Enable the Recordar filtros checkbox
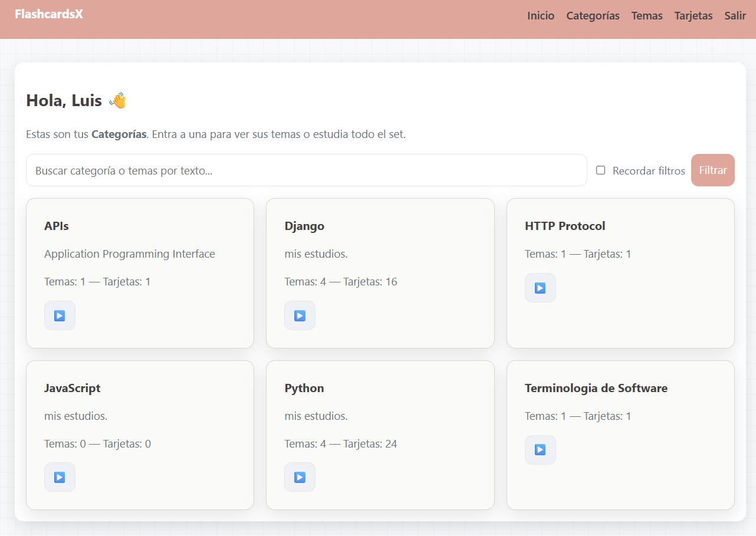This screenshot has height=536, width=756. pyautogui.click(x=600, y=170)
